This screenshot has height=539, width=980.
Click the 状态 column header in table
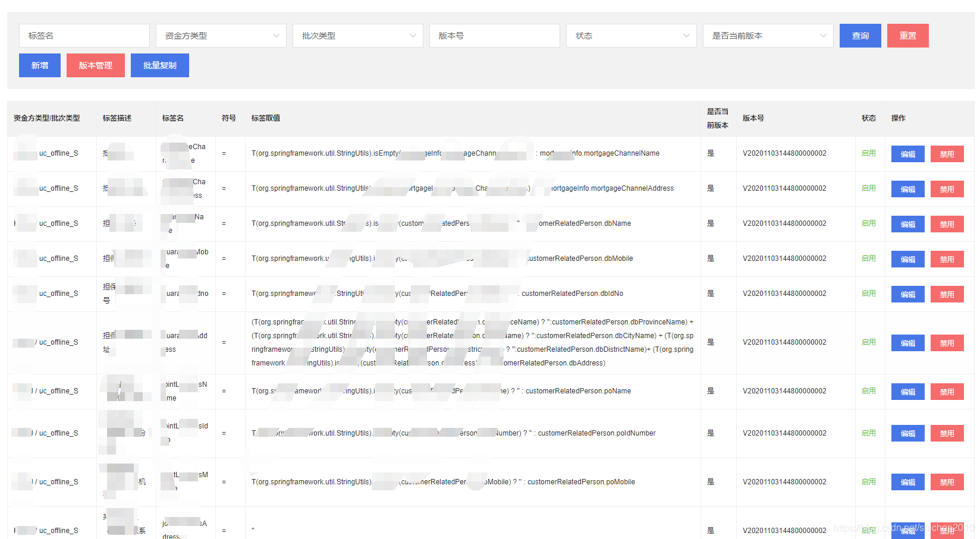(869, 118)
